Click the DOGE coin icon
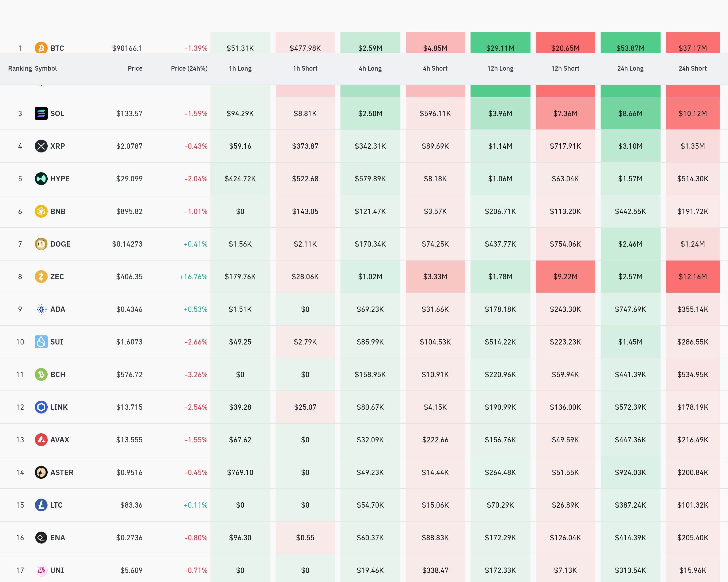This screenshot has height=582, width=728. click(41, 244)
